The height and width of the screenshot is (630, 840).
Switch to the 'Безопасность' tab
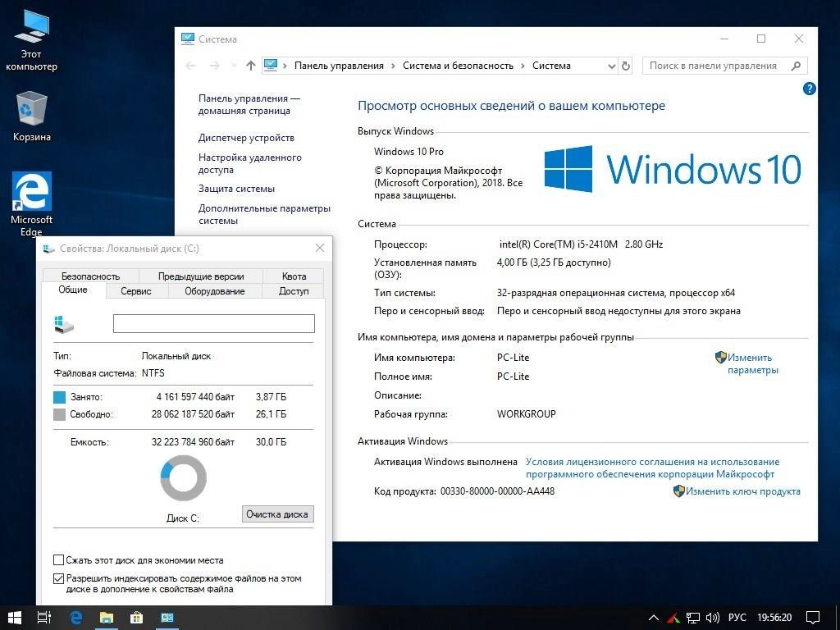tap(90, 276)
